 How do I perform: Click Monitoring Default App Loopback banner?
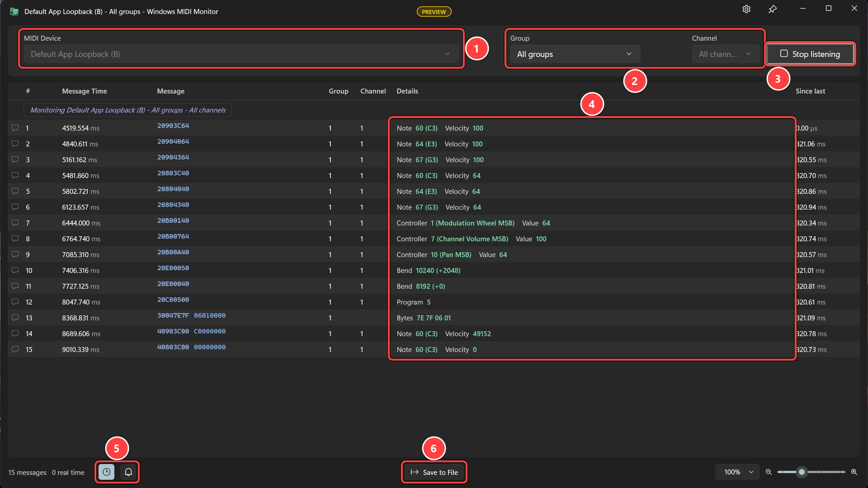(x=127, y=110)
